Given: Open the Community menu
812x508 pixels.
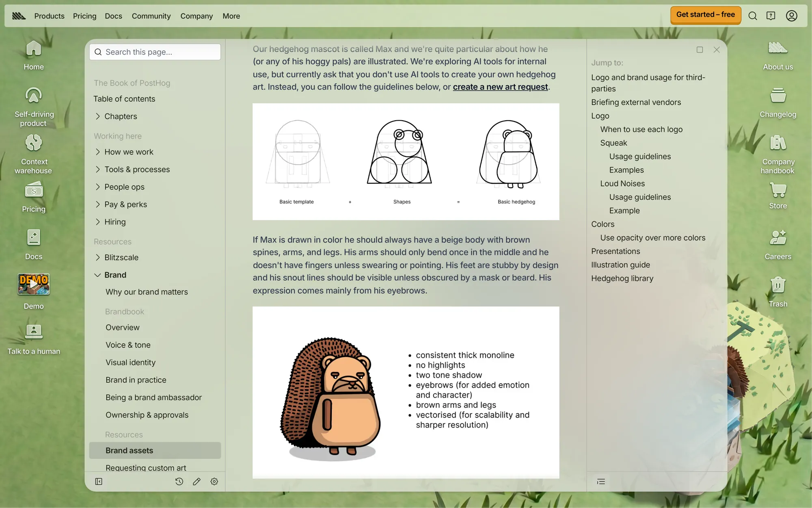Looking at the screenshot, I should point(151,16).
